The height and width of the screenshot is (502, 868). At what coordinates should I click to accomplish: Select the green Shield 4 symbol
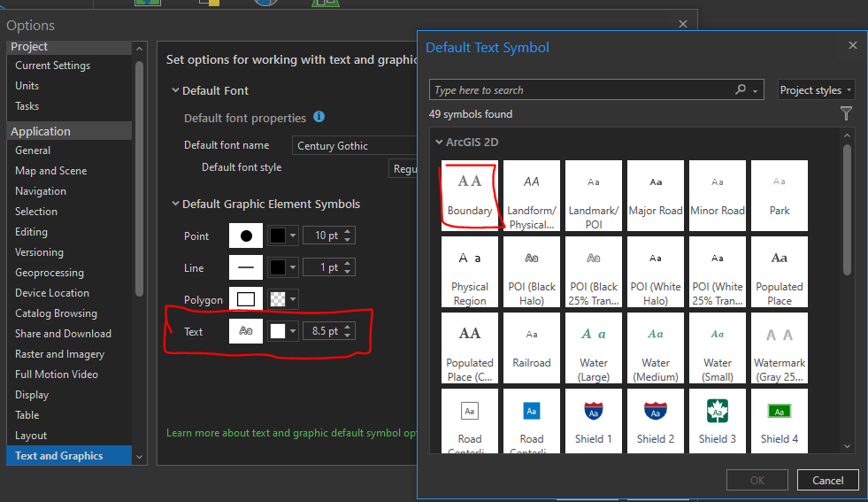(780, 421)
